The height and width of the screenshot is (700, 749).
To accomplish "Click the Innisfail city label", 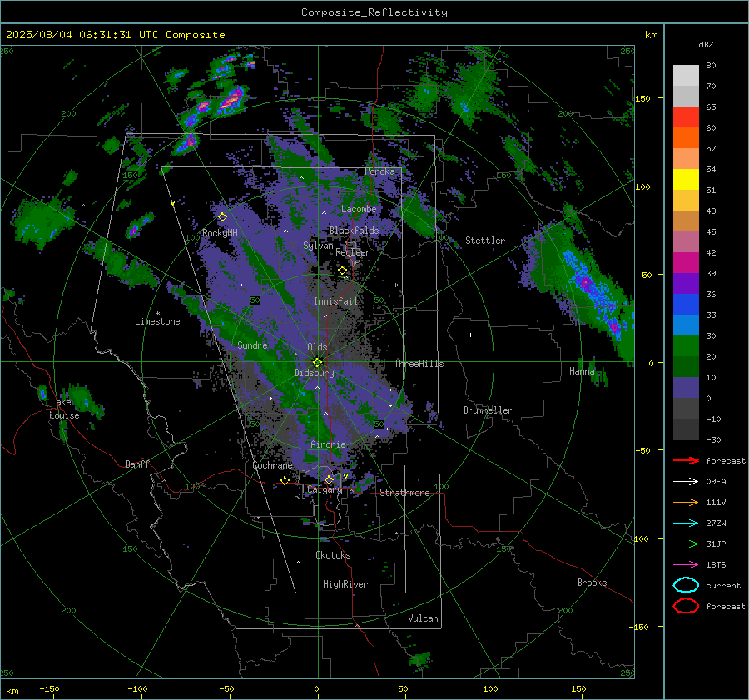I will pyautogui.click(x=335, y=301).
